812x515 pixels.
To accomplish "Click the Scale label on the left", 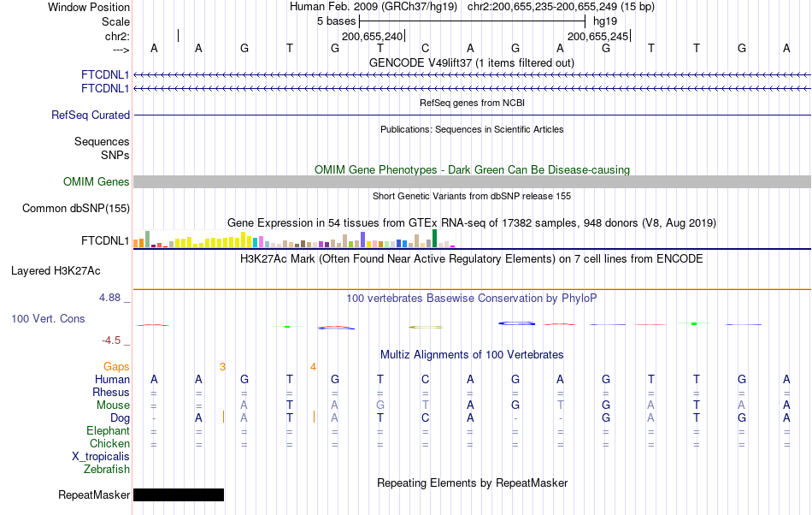I will click(115, 21).
